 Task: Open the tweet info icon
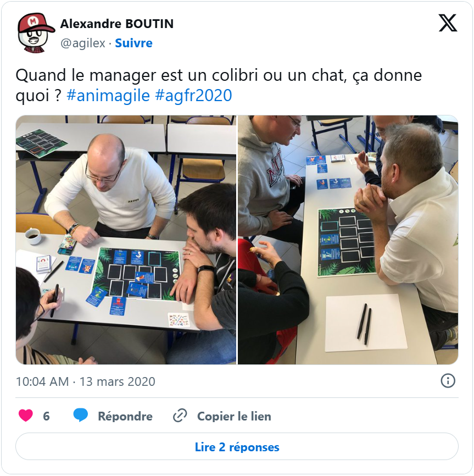point(448,381)
